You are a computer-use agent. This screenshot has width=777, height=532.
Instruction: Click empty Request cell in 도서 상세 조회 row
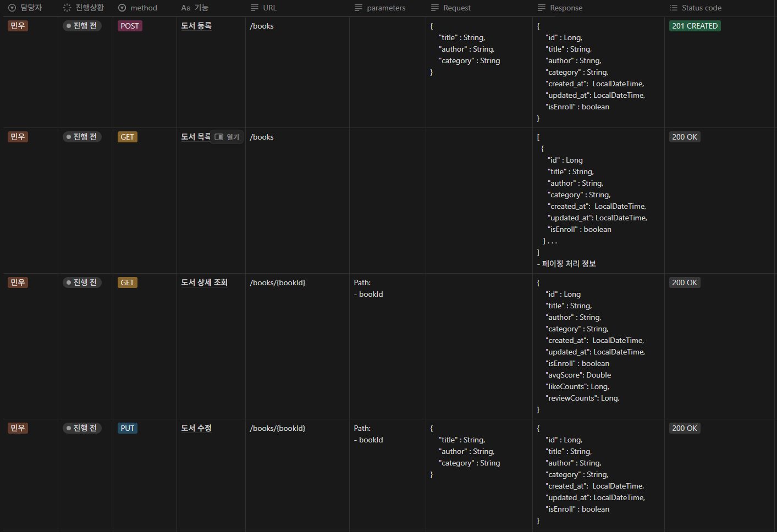[x=479, y=346]
